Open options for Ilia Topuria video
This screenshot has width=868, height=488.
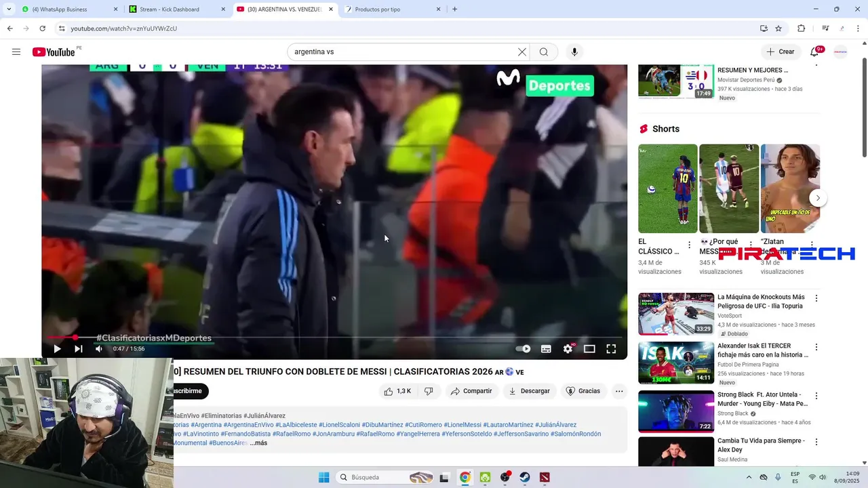[816, 298]
